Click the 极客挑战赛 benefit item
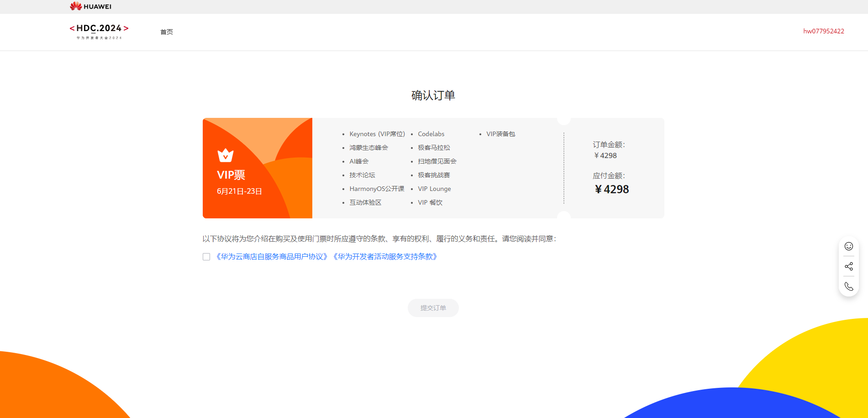Image resolution: width=868 pixels, height=418 pixels. click(x=434, y=175)
